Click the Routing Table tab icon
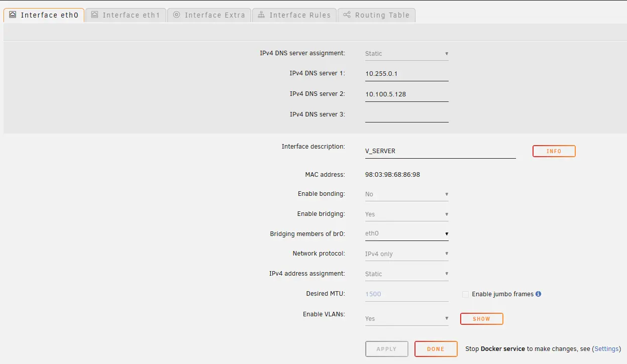Viewport: 627px width, 364px height. coord(347,15)
